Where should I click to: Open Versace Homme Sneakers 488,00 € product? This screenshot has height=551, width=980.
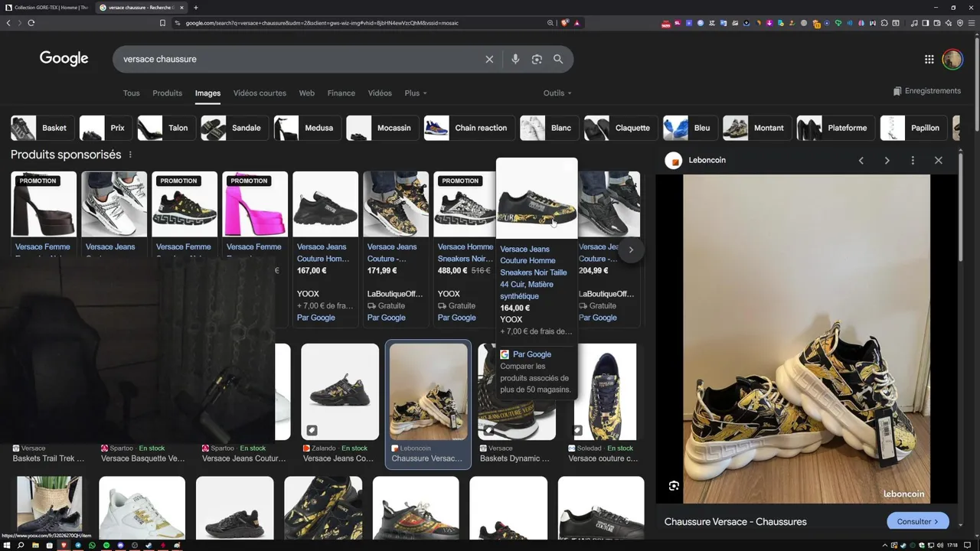point(465,249)
